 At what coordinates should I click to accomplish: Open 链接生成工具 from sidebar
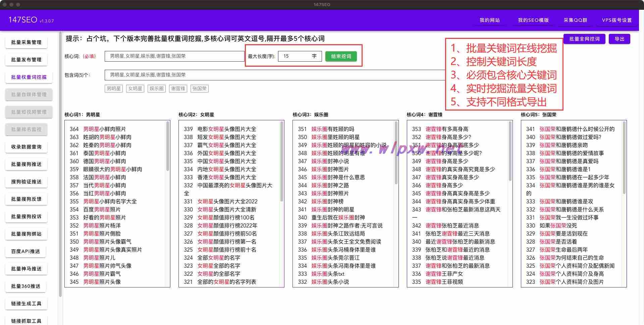(x=26, y=304)
